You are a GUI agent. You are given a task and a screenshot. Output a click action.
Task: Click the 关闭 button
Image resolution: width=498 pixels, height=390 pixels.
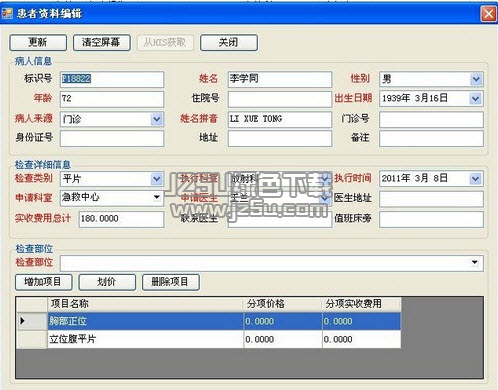(229, 43)
